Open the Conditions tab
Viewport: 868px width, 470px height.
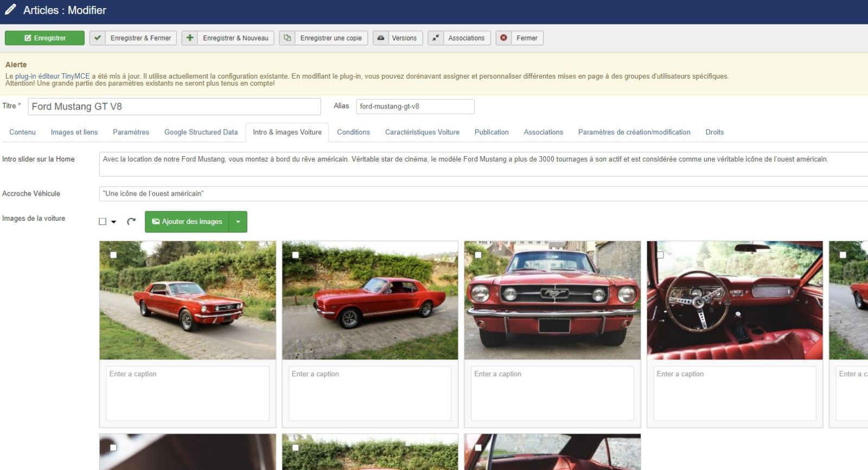[x=353, y=132]
